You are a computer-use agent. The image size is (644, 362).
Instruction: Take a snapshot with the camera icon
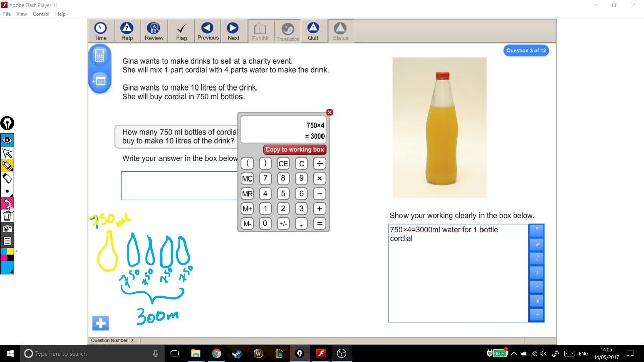click(7, 229)
